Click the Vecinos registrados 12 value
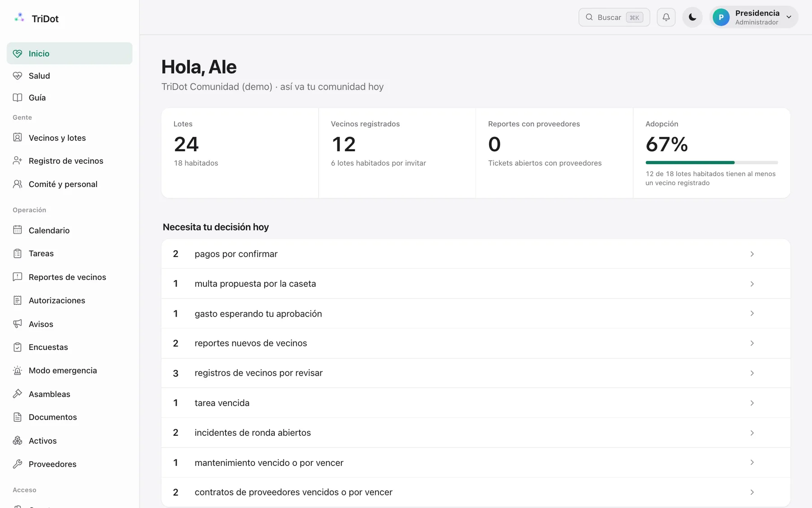This screenshot has width=812, height=508. click(344, 144)
